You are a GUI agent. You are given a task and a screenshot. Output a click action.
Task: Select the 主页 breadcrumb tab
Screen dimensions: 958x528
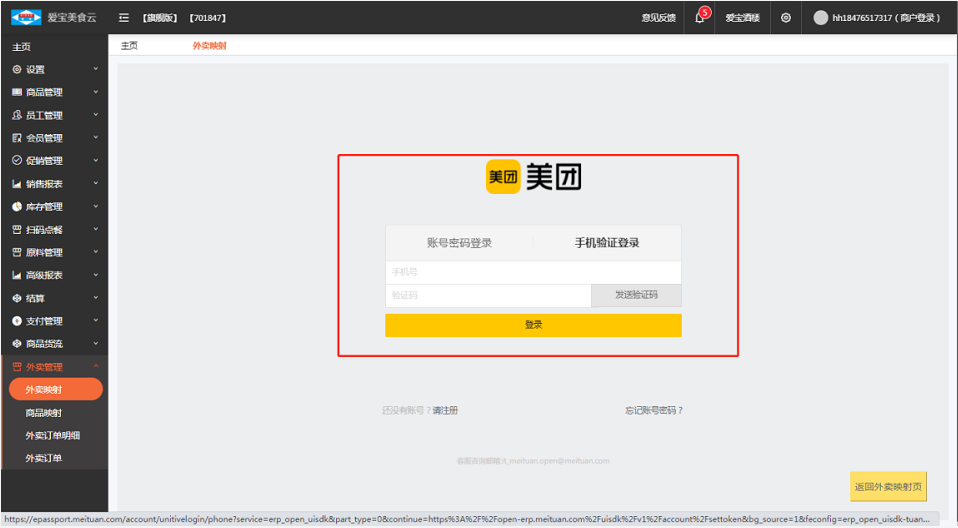pyautogui.click(x=129, y=46)
